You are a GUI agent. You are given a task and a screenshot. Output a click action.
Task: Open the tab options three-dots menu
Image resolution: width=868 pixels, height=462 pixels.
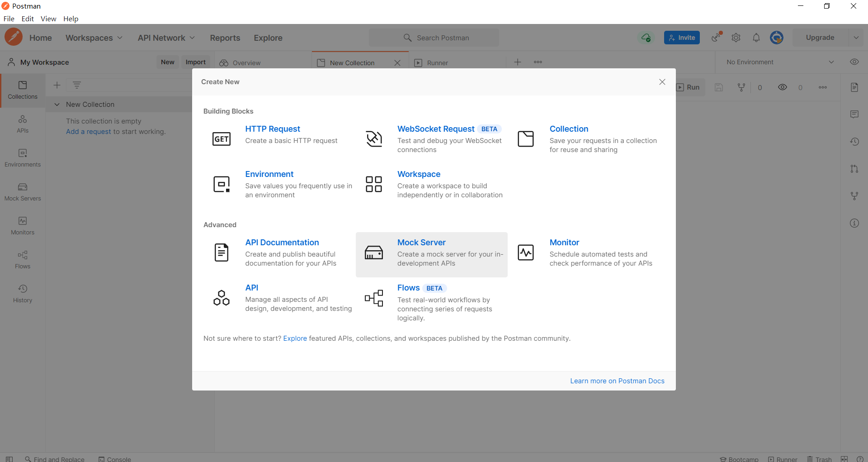click(x=538, y=62)
